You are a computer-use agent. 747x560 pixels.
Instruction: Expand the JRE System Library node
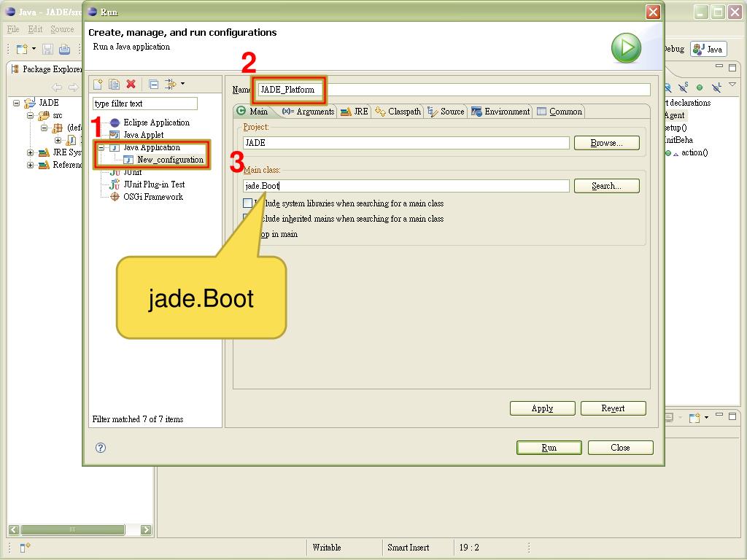tap(30, 153)
